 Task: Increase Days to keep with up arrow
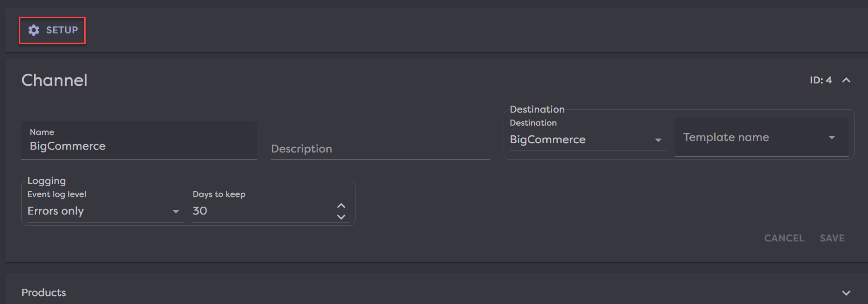pos(341,205)
